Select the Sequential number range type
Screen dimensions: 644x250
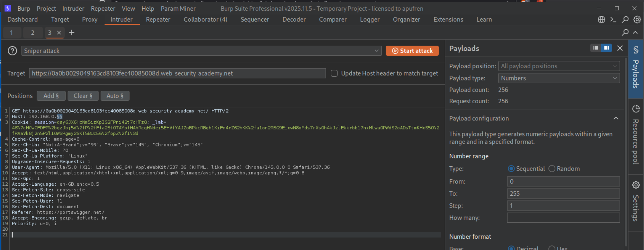(511, 169)
